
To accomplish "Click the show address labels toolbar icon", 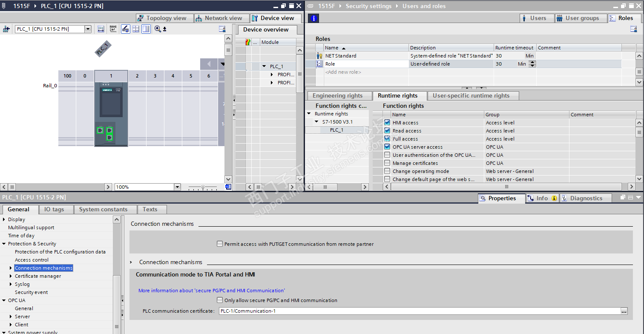I will pyautogui.click(x=101, y=29).
